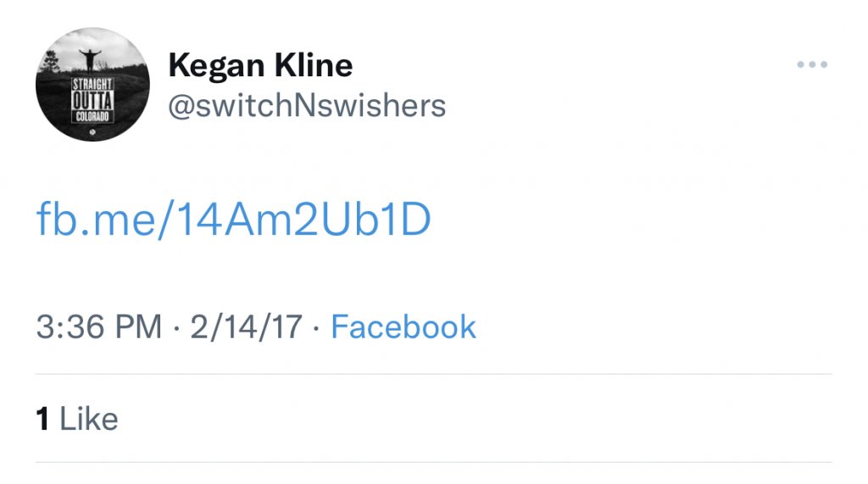Viewport: 868px width, 484px height.
Task: View who liked via 1 Like
Action: 77,419
